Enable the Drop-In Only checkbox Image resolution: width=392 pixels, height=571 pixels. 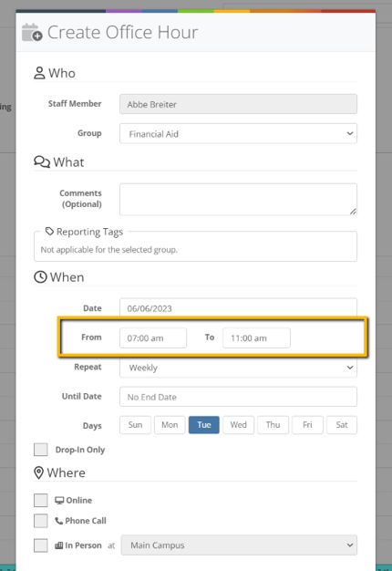41,450
